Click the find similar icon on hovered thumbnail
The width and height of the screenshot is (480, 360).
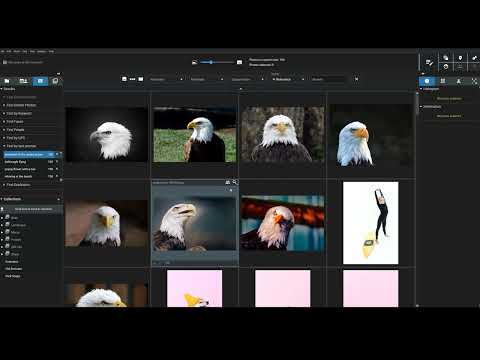point(228,182)
